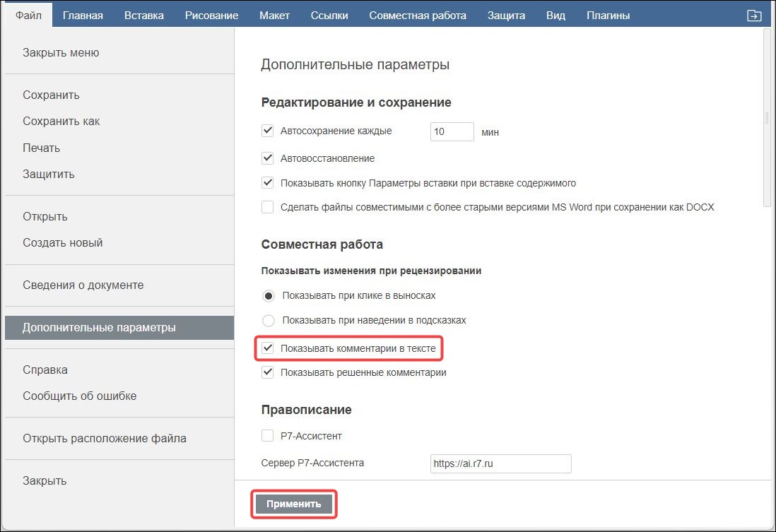Switch to the Рисование tab
This screenshot has height=532, width=776.
pos(211,16)
